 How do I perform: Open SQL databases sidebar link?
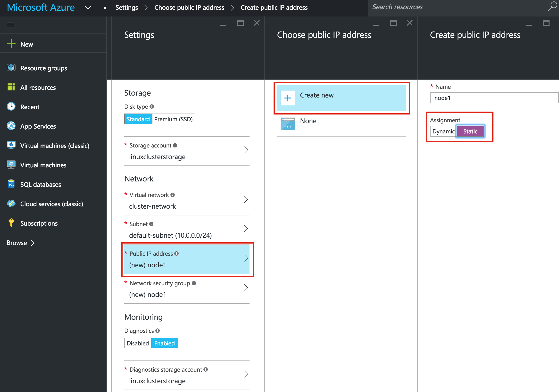(x=41, y=184)
